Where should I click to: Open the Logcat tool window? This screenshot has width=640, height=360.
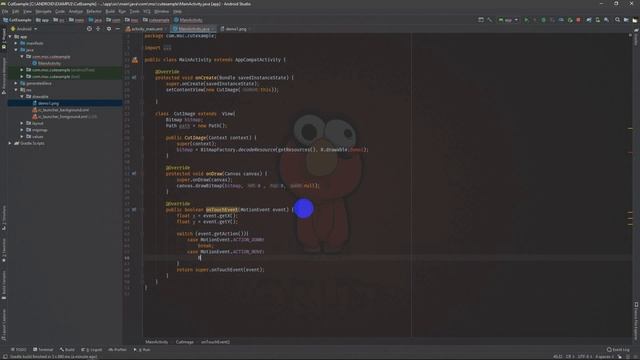(92, 350)
